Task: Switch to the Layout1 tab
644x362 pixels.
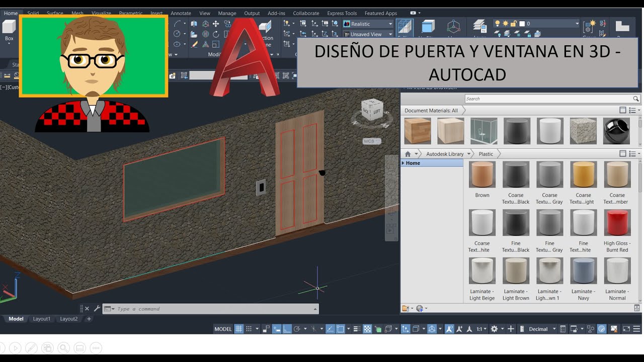Action: (42, 319)
